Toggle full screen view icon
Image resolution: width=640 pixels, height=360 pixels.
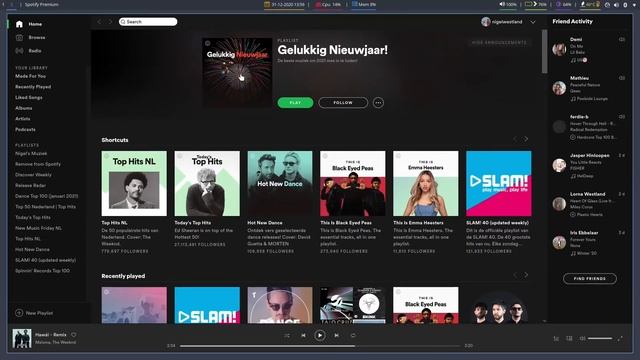pos(620,338)
